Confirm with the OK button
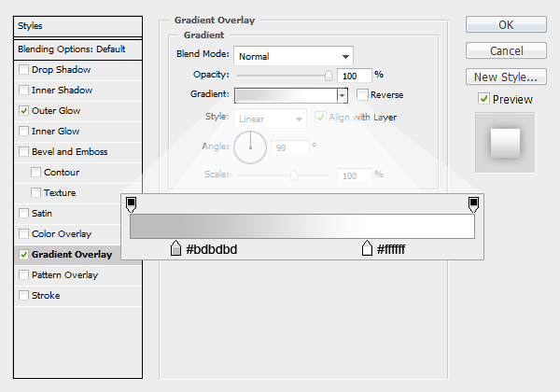The image size is (560, 392). pos(506,24)
